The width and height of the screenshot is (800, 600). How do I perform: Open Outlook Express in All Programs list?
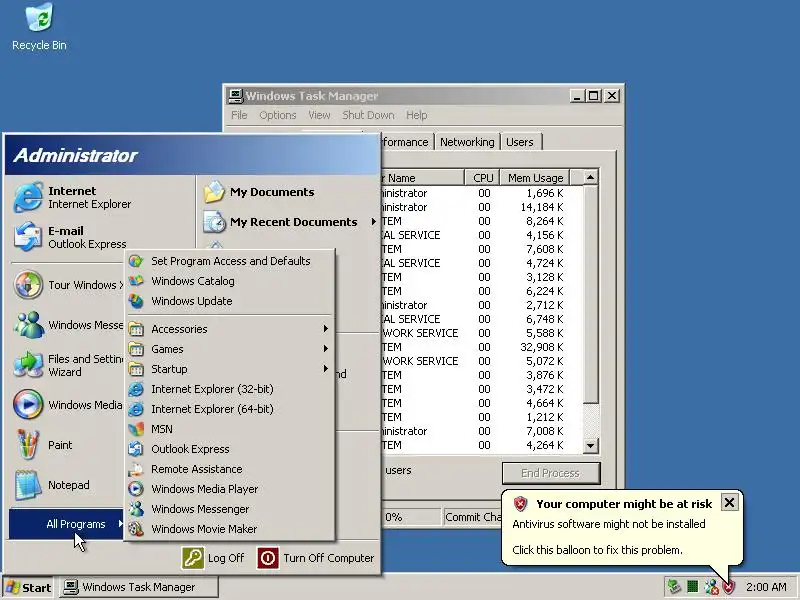[x=230, y=449]
